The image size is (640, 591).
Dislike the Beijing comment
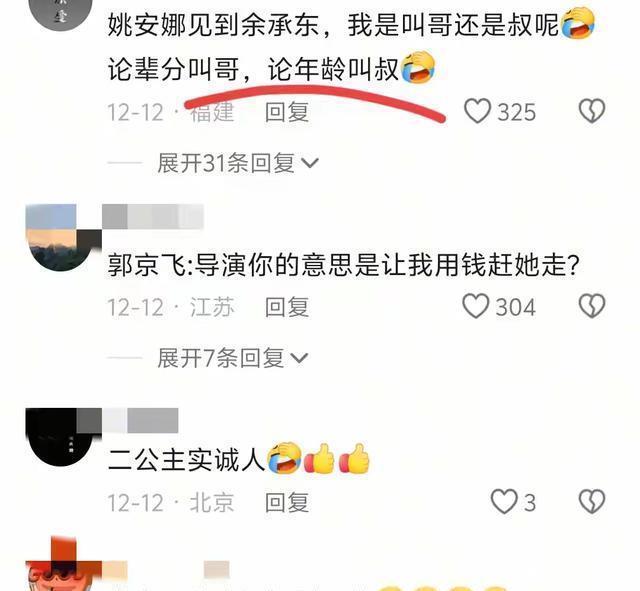(x=592, y=502)
